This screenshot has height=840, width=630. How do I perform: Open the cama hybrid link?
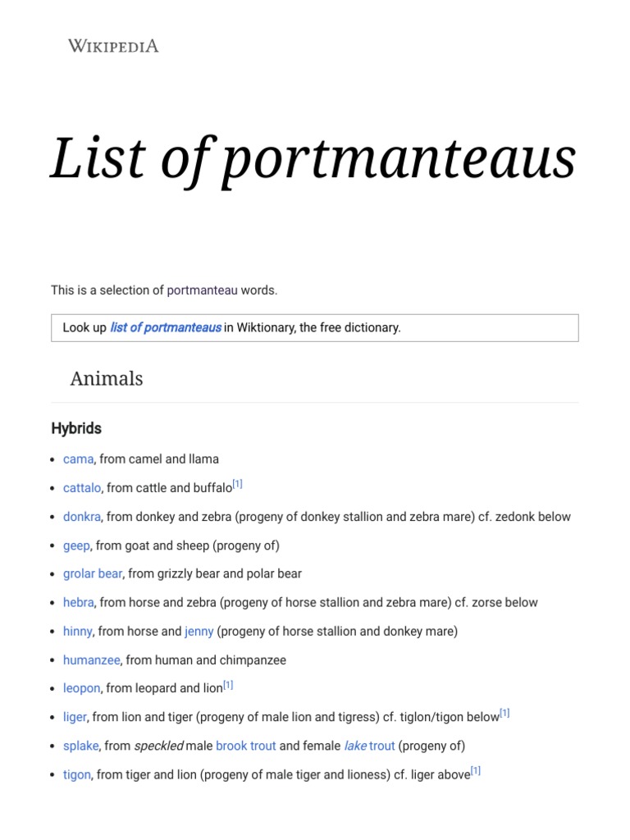[78, 459]
